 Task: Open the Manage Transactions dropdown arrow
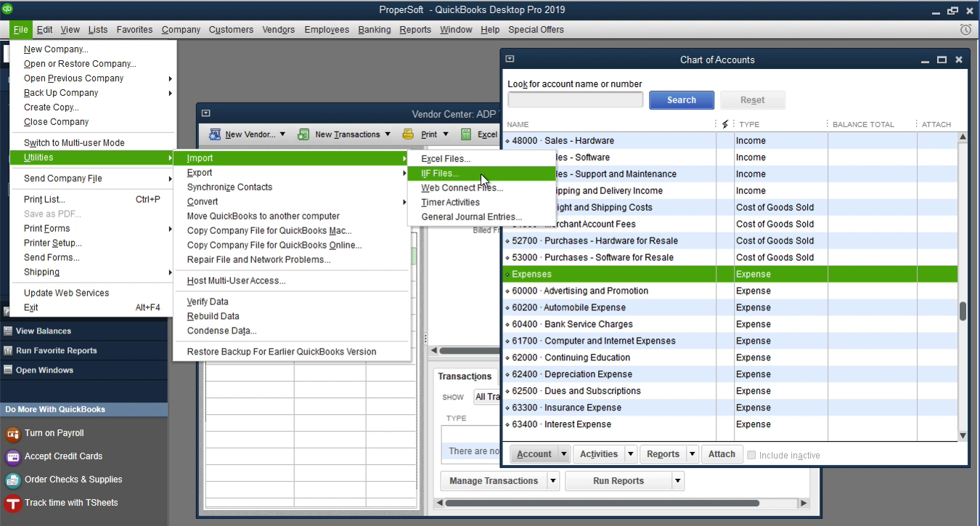coord(553,481)
